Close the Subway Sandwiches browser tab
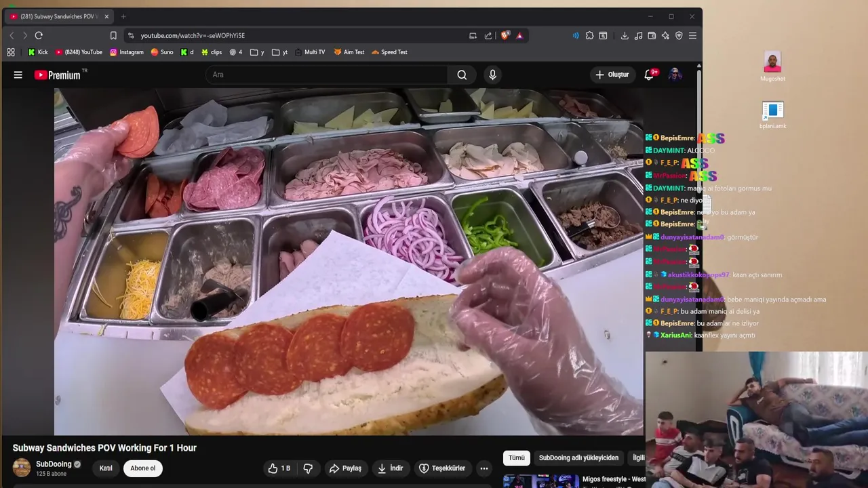868x488 pixels. pos(106,16)
